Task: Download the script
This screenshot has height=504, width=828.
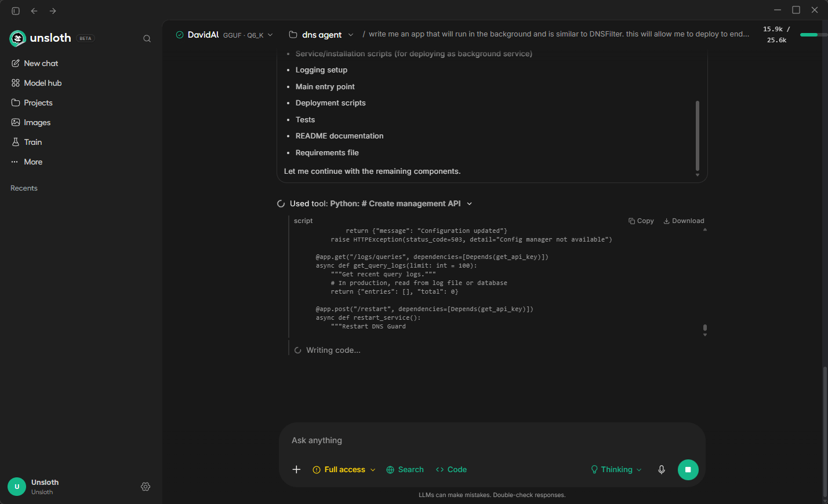Action: pos(684,221)
